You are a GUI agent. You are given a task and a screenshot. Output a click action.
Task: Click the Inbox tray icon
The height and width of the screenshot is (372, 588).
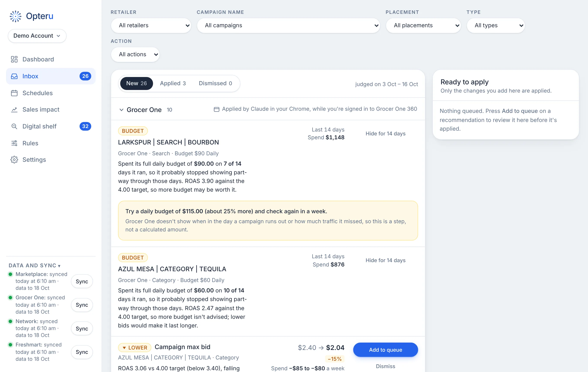(x=14, y=76)
